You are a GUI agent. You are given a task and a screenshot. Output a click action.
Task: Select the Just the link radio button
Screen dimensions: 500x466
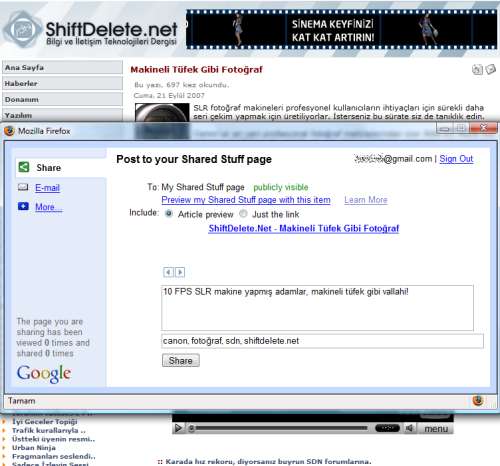[x=243, y=214]
